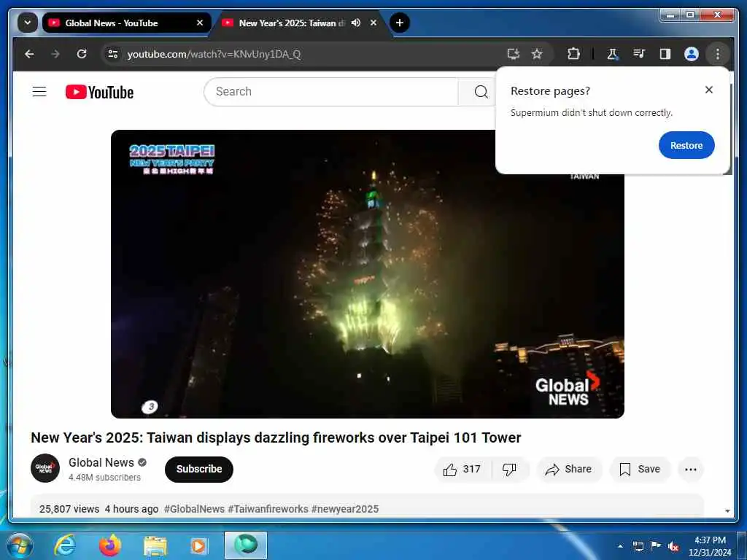Open the Global News channel name link
The image size is (747, 560).
point(101,462)
